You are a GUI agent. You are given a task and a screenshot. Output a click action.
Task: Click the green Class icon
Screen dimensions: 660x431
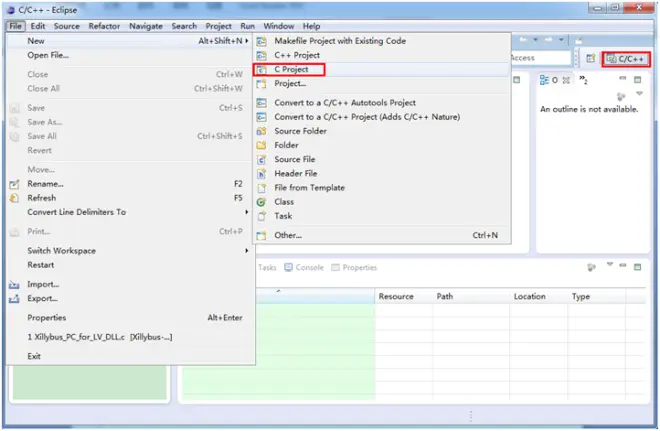click(261, 202)
